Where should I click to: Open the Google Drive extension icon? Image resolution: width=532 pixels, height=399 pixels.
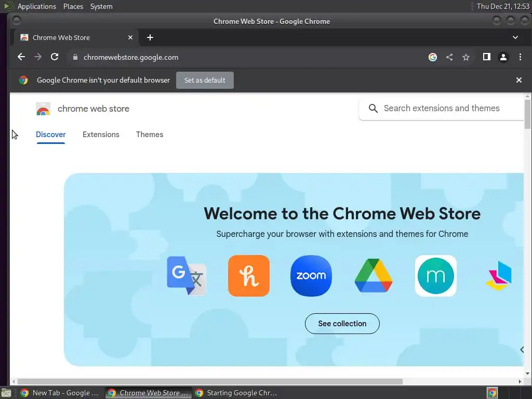coord(374,276)
